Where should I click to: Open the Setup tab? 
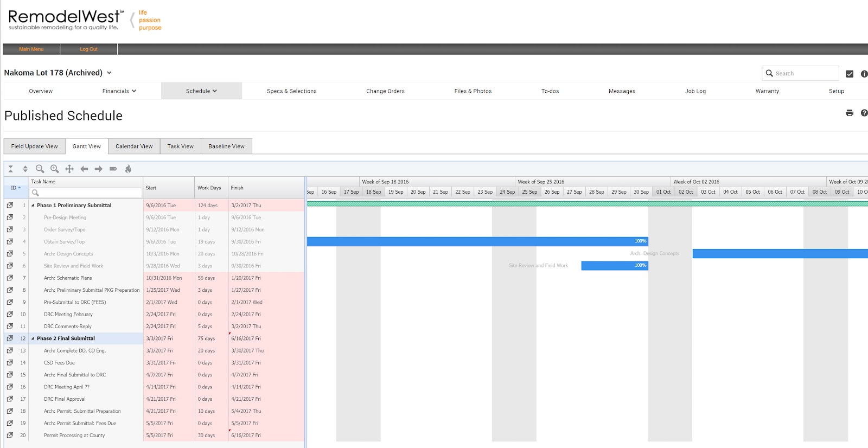coord(837,91)
